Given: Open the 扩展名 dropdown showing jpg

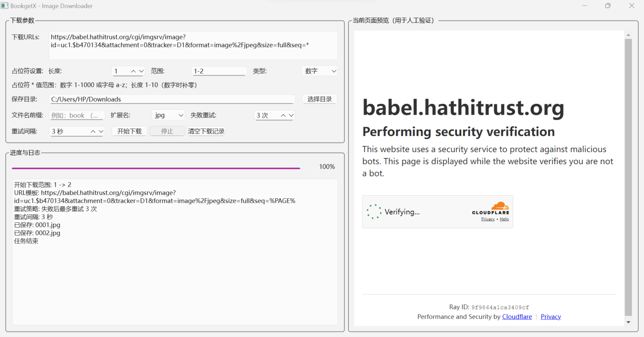Looking at the screenshot, I should (168, 115).
